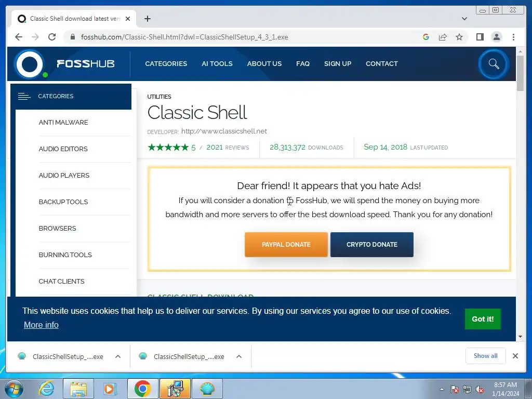Reload the FossHub page

coord(52,37)
